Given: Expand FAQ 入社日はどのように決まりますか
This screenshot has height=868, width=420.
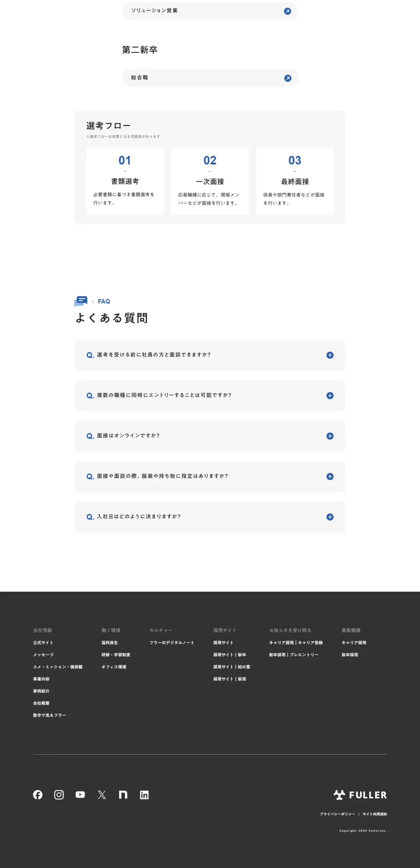Looking at the screenshot, I should pyautogui.click(x=330, y=517).
